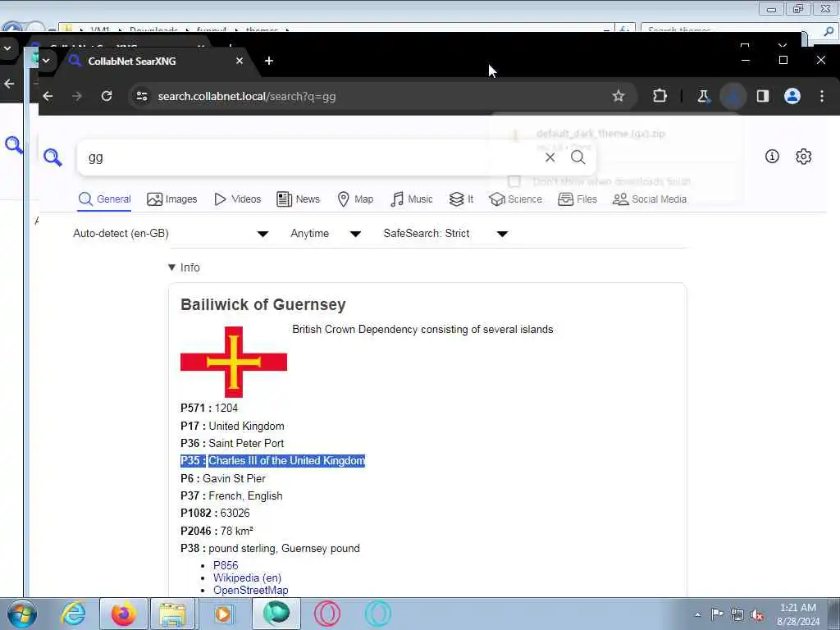This screenshot has height=630, width=840.
Task: Show hidden system tray icons
Action: (697, 615)
